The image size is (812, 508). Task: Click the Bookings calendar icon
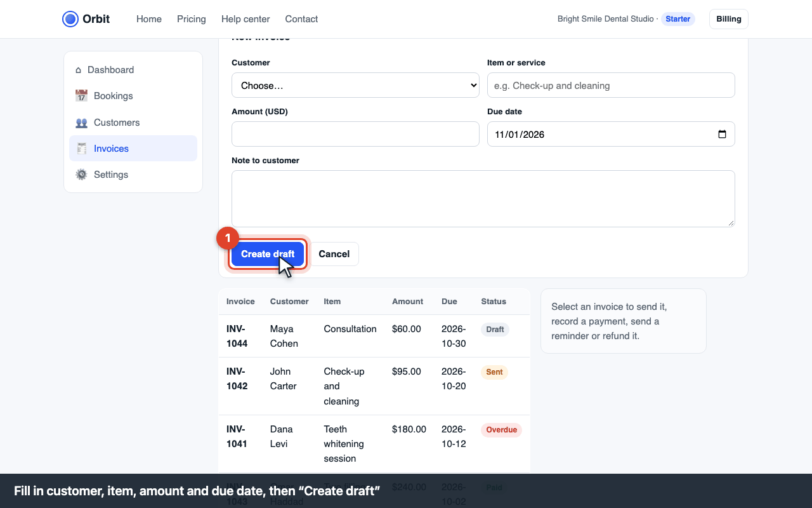81,96
